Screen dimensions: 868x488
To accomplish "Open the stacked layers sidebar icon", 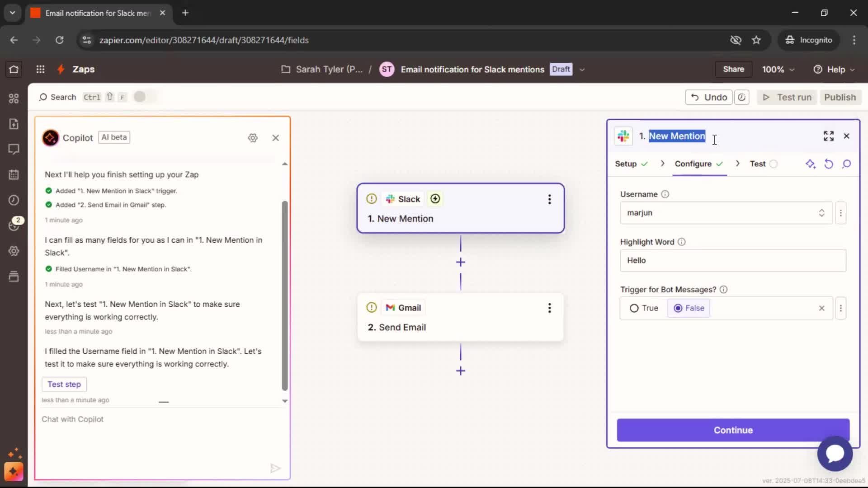I will pyautogui.click(x=14, y=277).
